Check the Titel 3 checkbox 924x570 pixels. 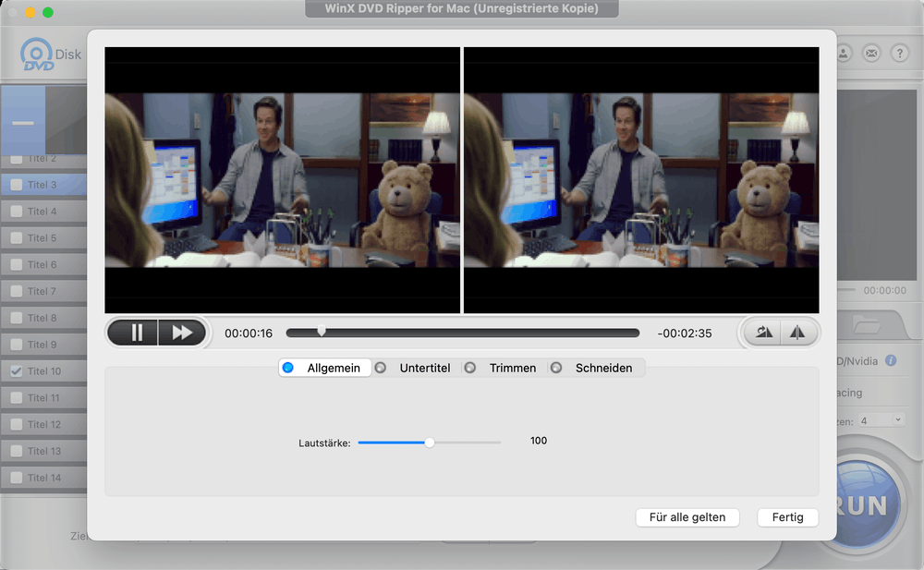17,185
